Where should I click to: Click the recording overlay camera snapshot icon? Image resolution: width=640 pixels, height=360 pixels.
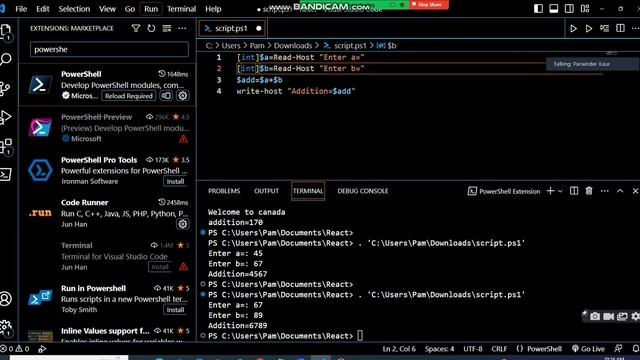[x=595, y=316]
